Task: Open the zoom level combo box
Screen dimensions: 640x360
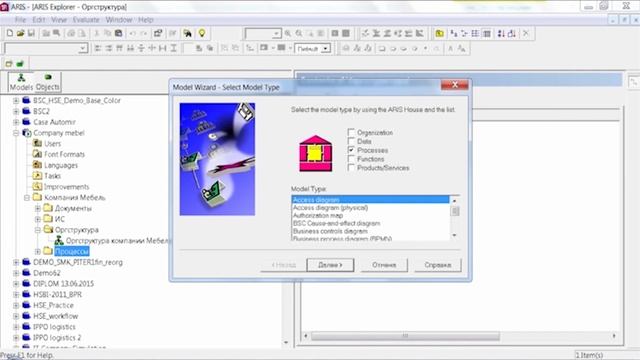Action: click(276, 33)
